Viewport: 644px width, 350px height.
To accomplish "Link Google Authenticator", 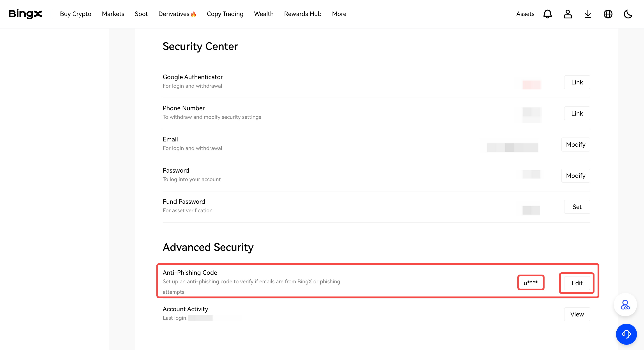I will (577, 82).
